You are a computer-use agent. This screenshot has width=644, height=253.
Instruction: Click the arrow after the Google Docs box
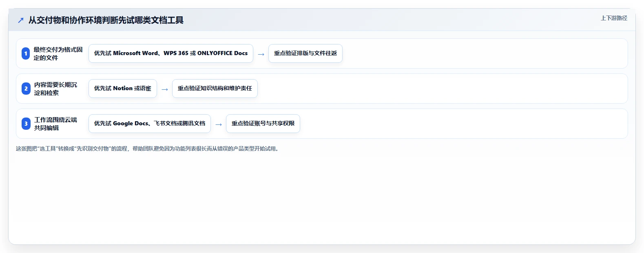pos(219,124)
